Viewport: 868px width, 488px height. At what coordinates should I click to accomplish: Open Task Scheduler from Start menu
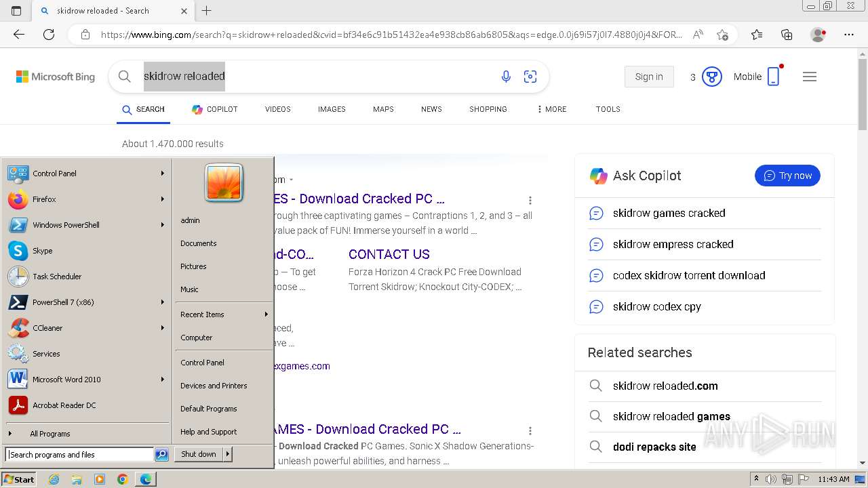click(x=86, y=277)
